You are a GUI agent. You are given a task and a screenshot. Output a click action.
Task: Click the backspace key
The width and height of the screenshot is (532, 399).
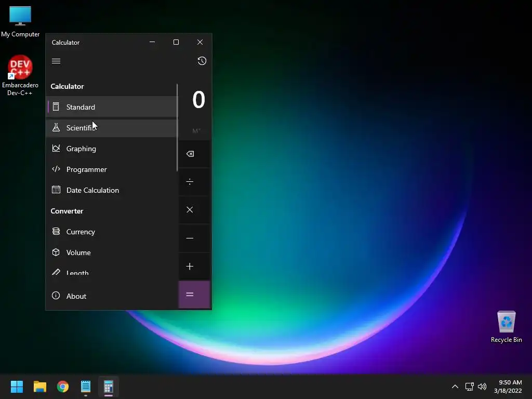(194, 154)
